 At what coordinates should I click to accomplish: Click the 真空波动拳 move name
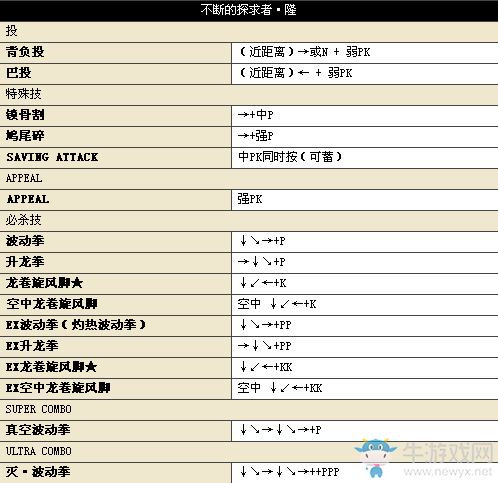[38, 430]
